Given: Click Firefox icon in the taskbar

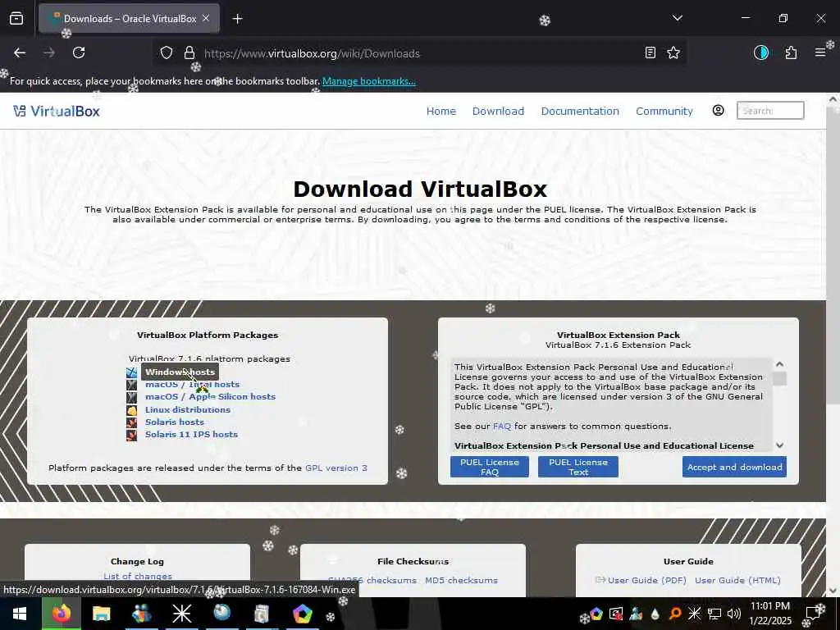Looking at the screenshot, I should tap(61, 614).
